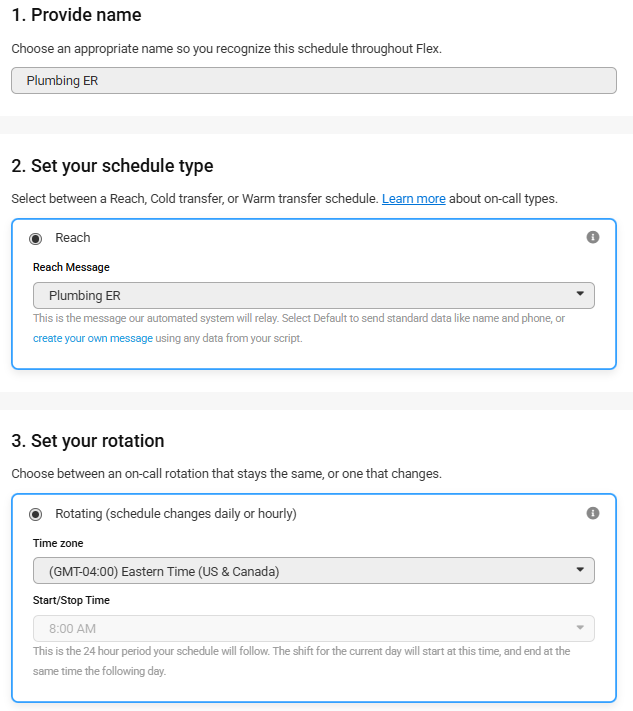Click the info icon in the Rotating card
The image size is (633, 711).
tap(593, 513)
